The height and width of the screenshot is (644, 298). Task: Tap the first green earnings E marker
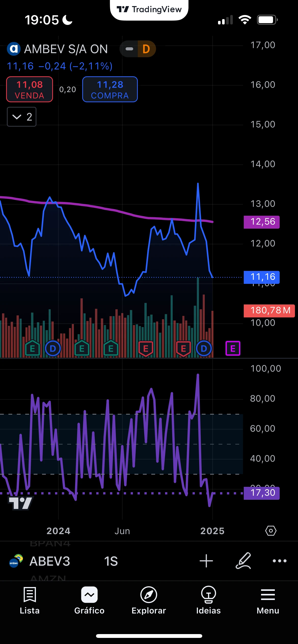(x=32, y=348)
